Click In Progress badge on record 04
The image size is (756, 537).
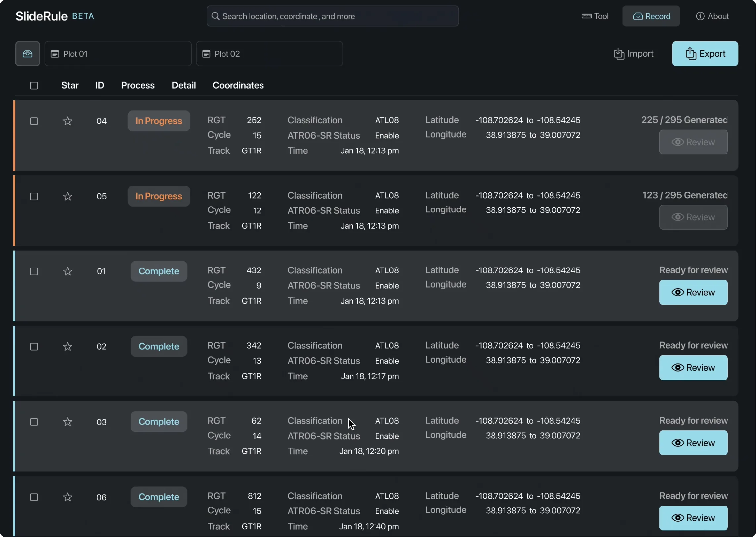pos(158,121)
